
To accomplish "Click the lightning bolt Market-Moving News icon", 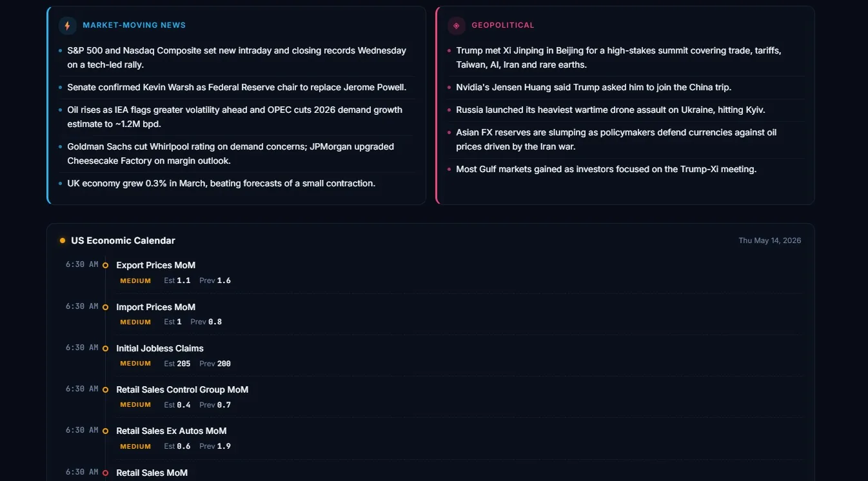I will point(68,26).
